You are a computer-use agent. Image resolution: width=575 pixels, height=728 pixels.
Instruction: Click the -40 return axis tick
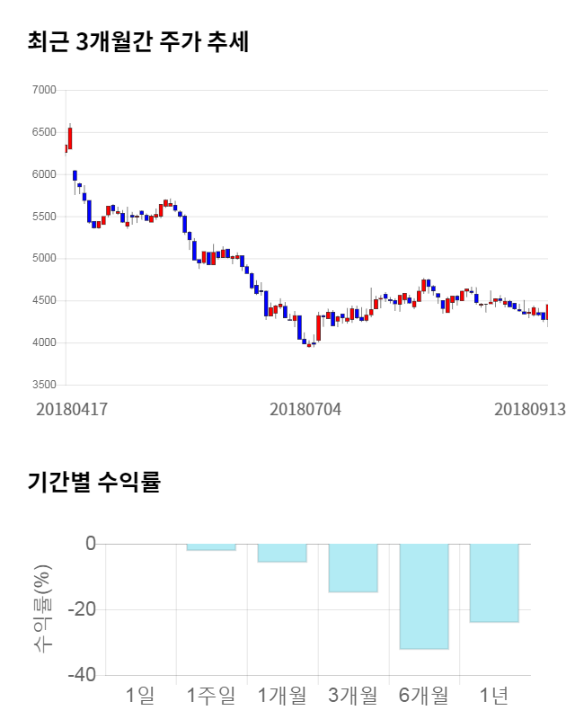[83, 675]
